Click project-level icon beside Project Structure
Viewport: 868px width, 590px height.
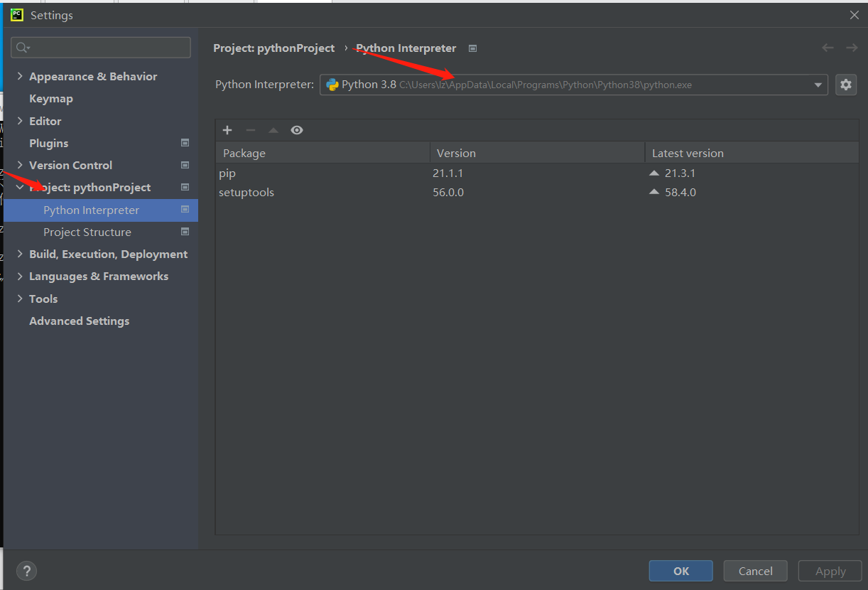[185, 232]
